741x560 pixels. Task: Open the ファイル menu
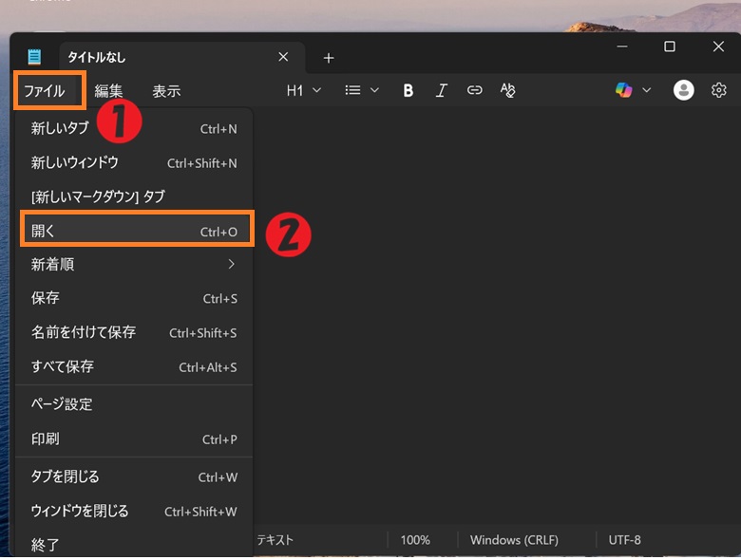click(x=45, y=90)
